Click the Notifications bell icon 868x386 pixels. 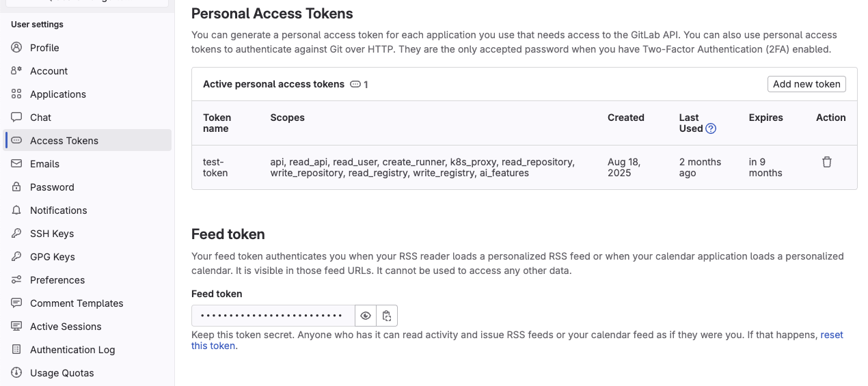(x=16, y=210)
